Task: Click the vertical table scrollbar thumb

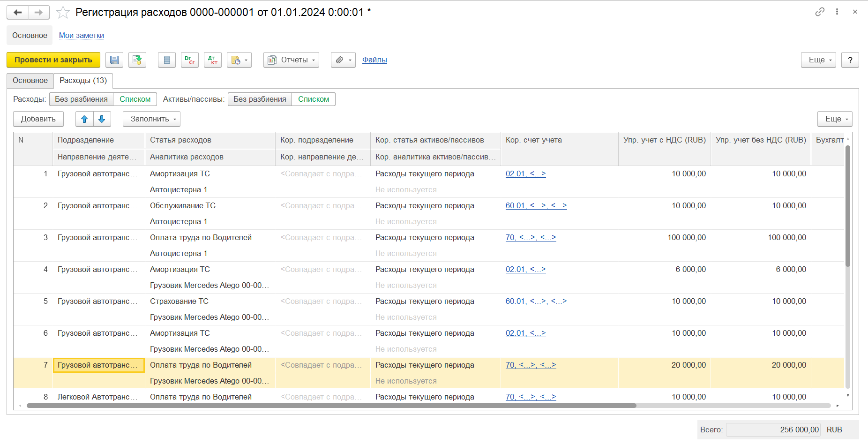Action: [x=847, y=206]
